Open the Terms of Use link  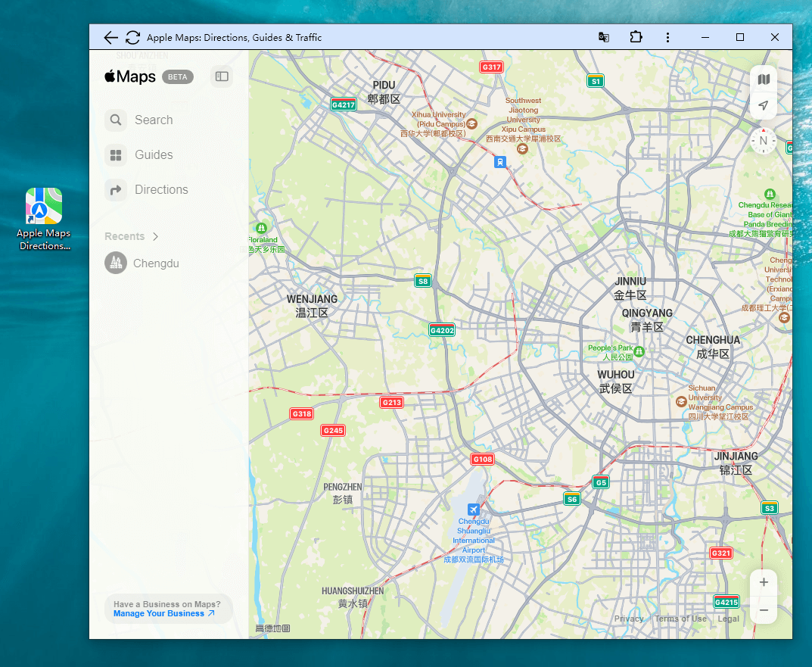click(x=680, y=619)
